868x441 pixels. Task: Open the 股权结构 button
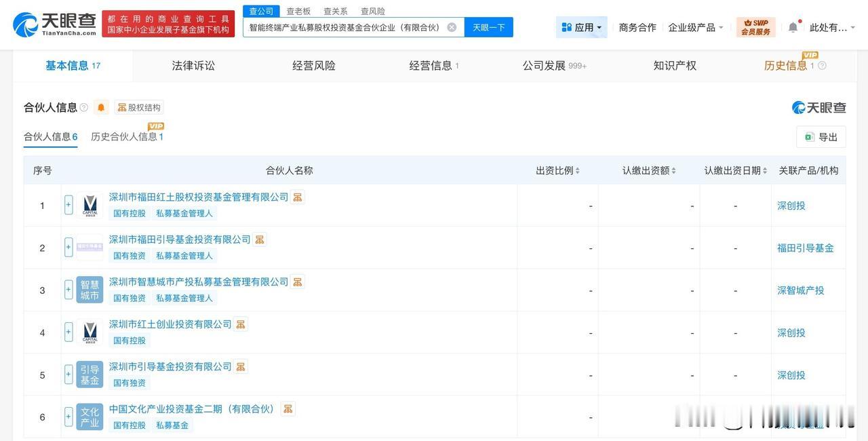(x=139, y=107)
